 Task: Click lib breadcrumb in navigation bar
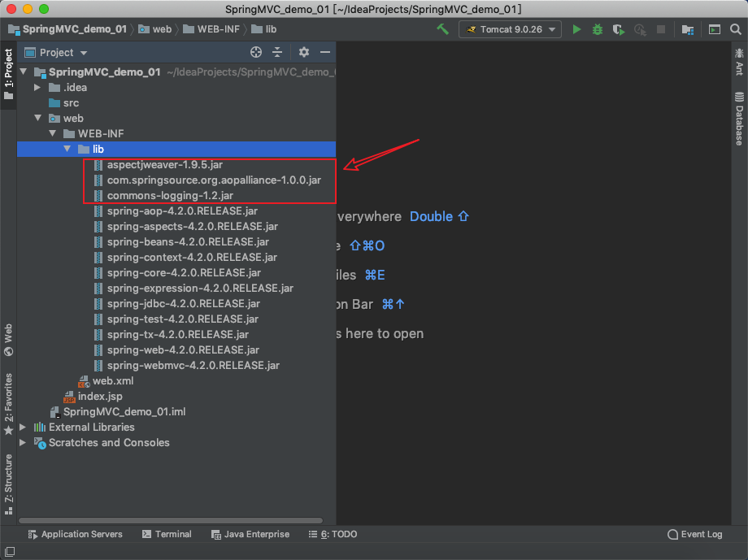(x=264, y=29)
